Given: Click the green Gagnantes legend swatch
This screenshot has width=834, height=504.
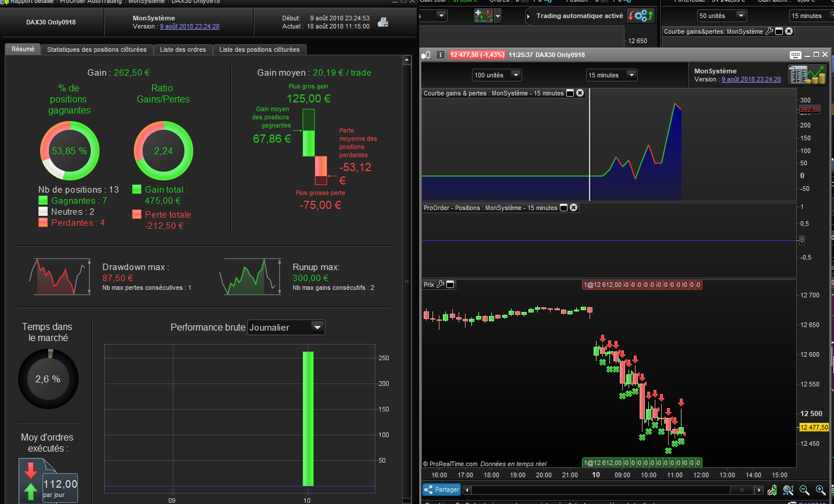Looking at the screenshot, I should 43,200.
